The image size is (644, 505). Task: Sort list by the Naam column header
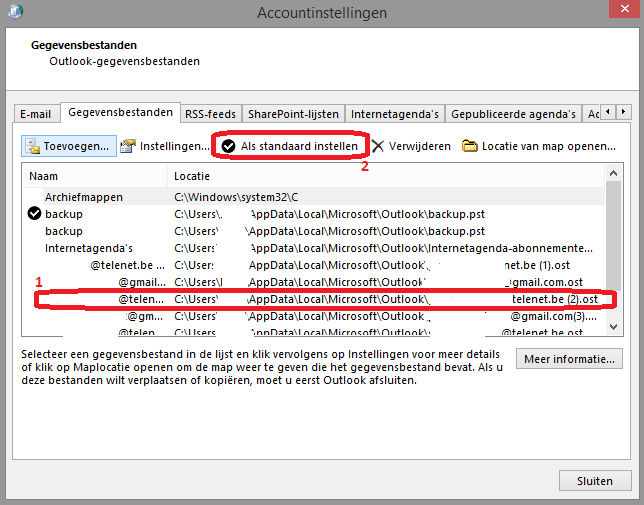[95, 175]
